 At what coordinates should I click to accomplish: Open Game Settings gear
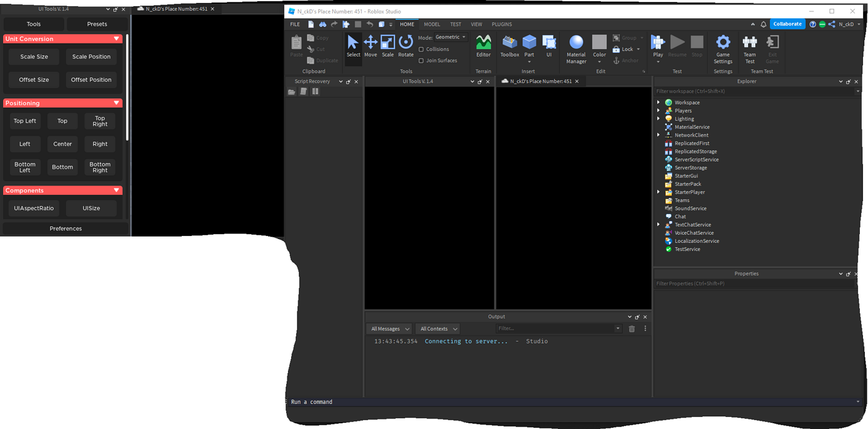pyautogui.click(x=723, y=48)
